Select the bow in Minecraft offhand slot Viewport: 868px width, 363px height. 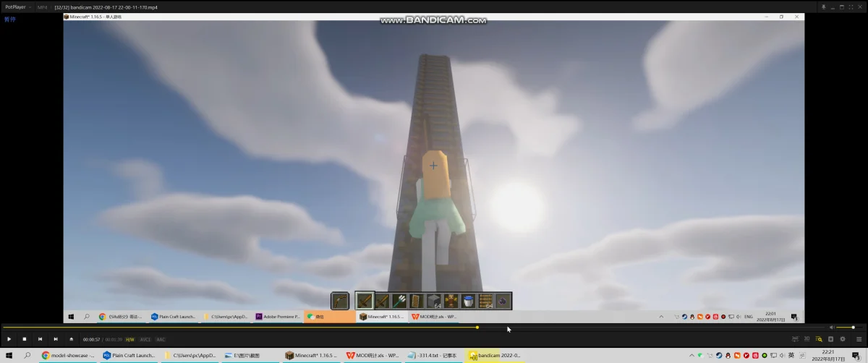pyautogui.click(x=340, y=300)
